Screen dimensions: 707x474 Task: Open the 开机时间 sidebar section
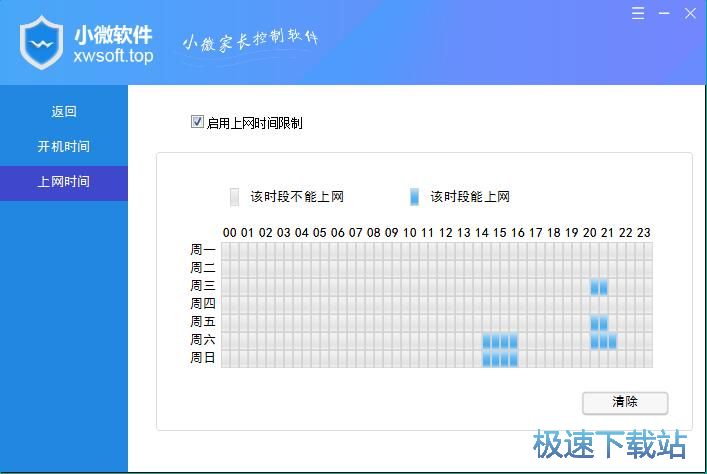pos(64,147)
